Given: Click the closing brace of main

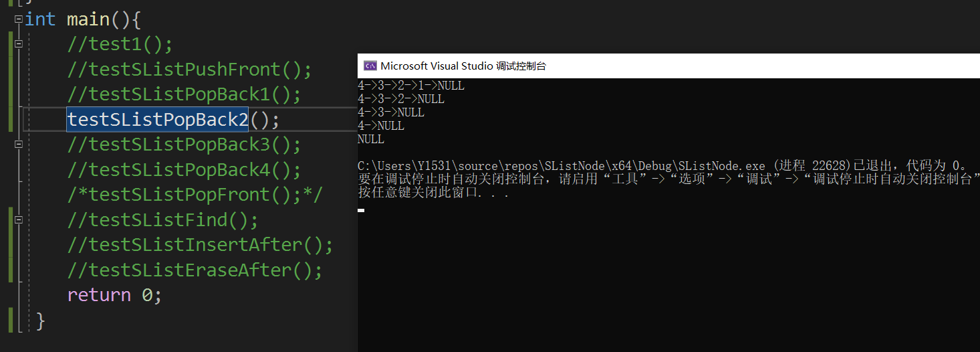Looking at the screenshot, I should point(40,321).
